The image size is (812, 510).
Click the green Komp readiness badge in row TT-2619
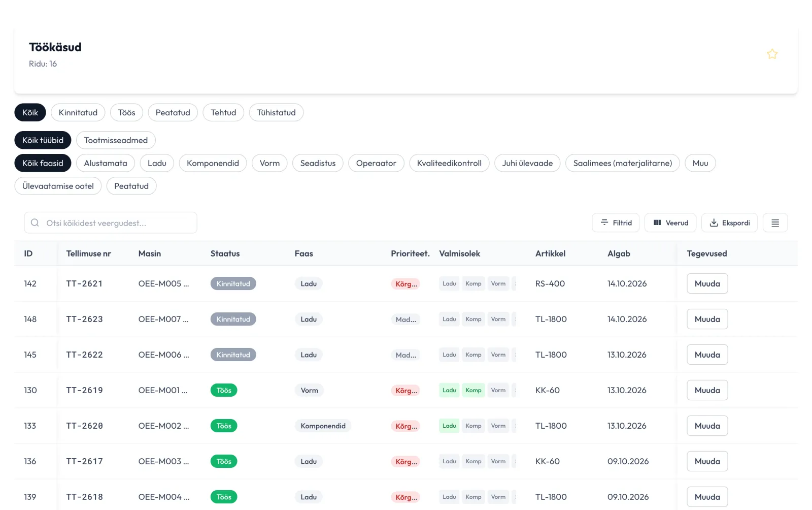pyautogui.click(x=473, y=390)
